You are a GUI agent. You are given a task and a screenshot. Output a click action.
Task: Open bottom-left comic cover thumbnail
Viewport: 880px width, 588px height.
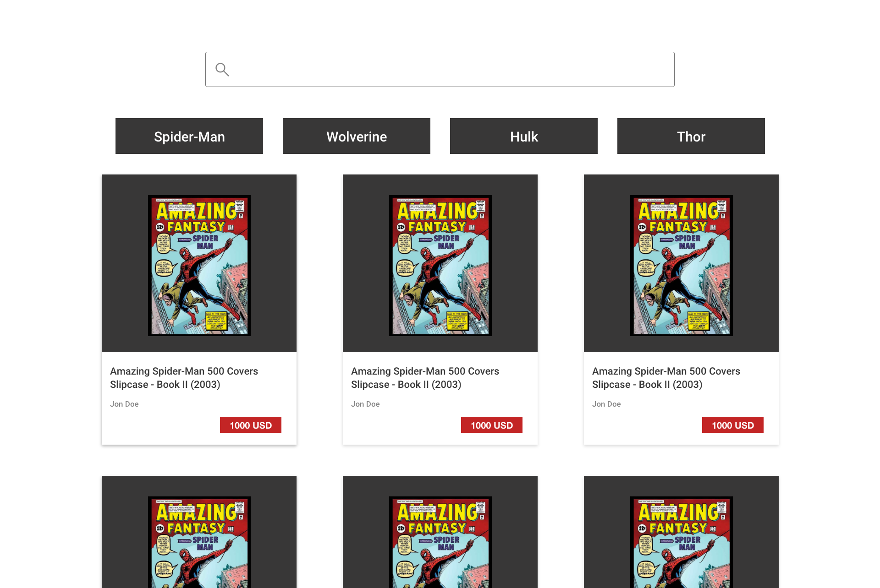199,543
